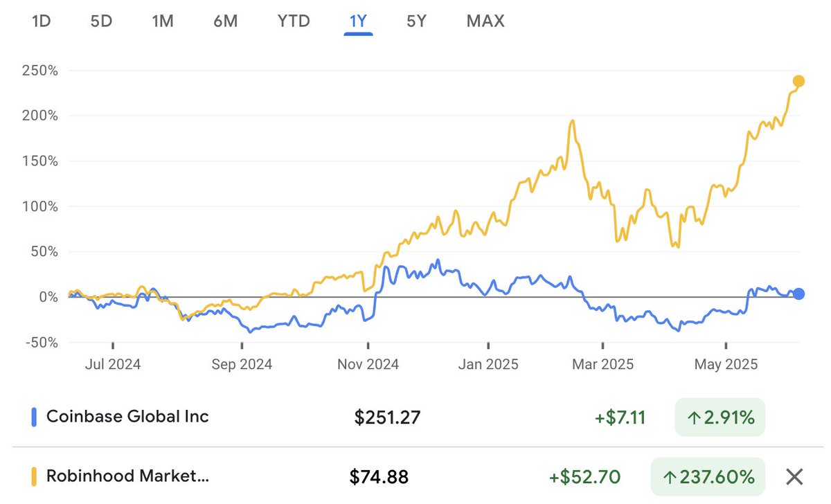Show the 6M time range
The image size is (831, 504).
click(x=225, y=21)
